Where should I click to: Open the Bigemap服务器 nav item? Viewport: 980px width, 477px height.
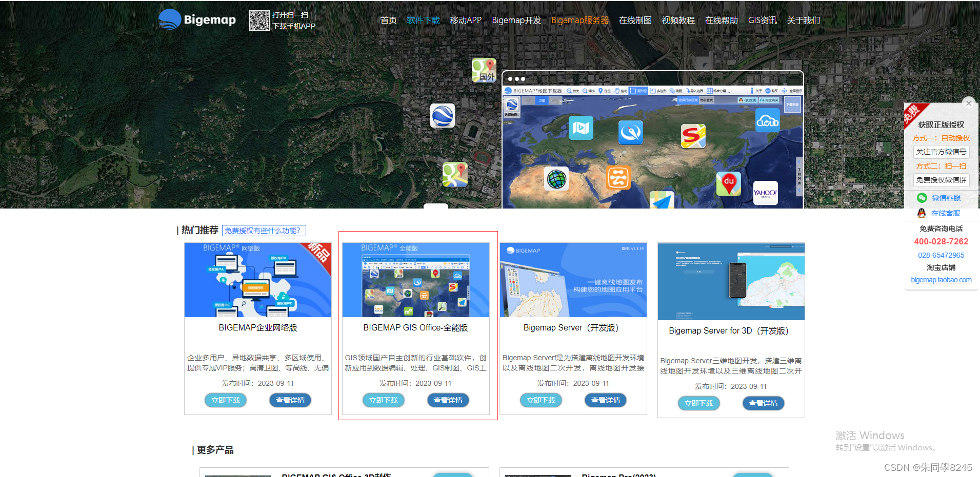pos(580,20)
